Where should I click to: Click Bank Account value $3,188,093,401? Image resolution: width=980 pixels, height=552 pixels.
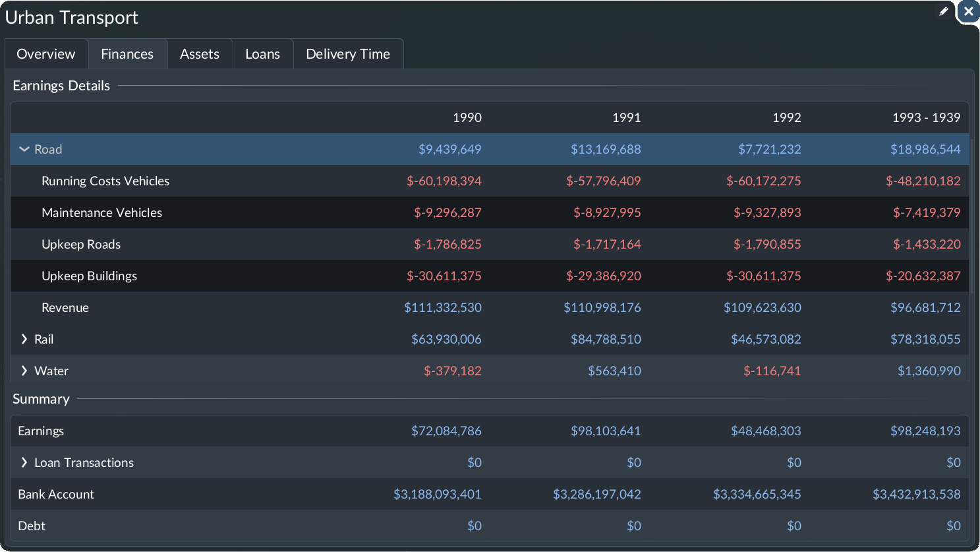coord(438,494)
